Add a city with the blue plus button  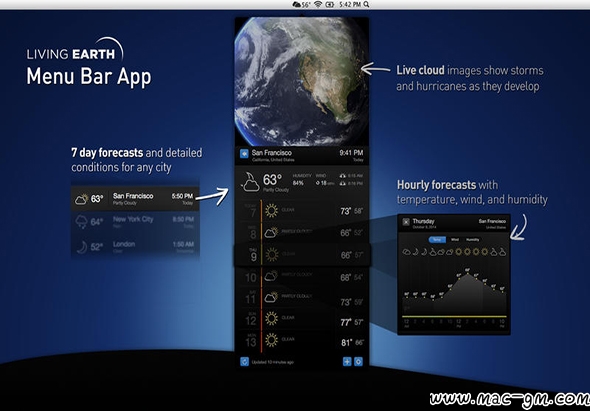347,362
